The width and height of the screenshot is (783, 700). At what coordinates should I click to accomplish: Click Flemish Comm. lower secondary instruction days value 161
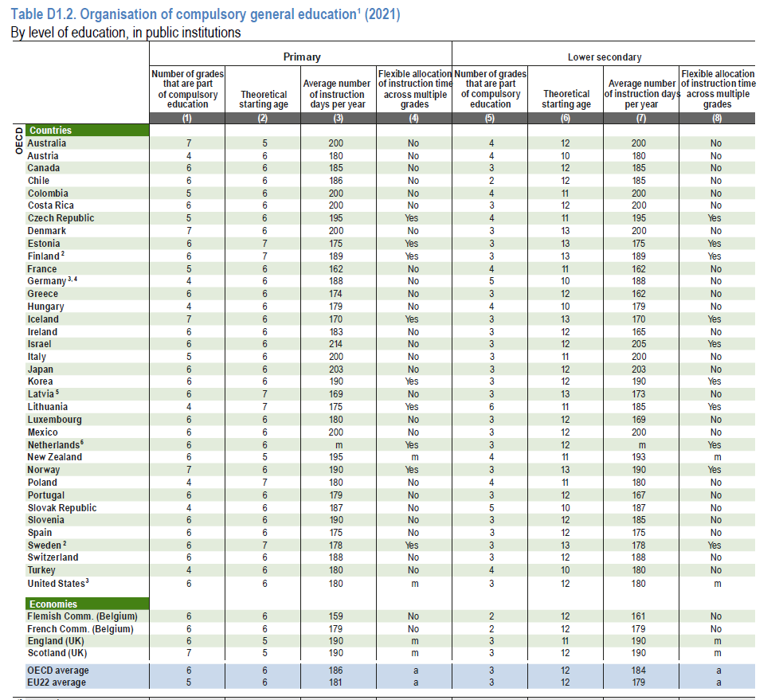[x=639, y=616]
